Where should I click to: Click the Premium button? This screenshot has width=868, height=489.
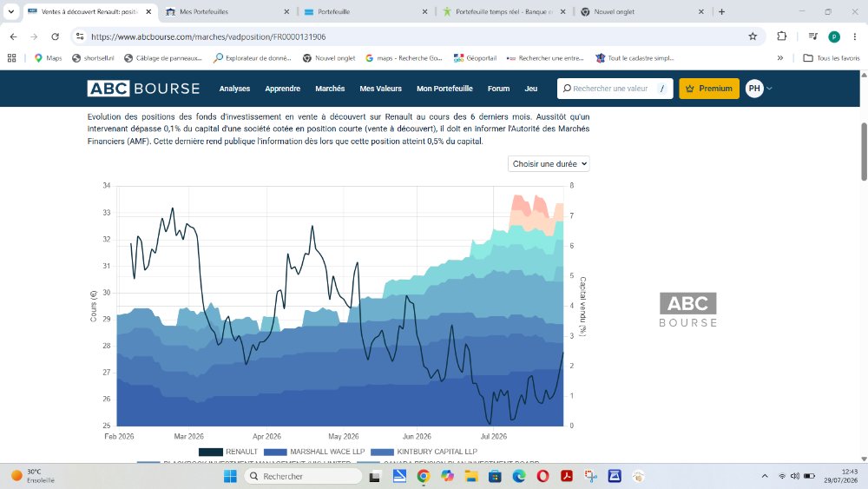coord(709,89)
